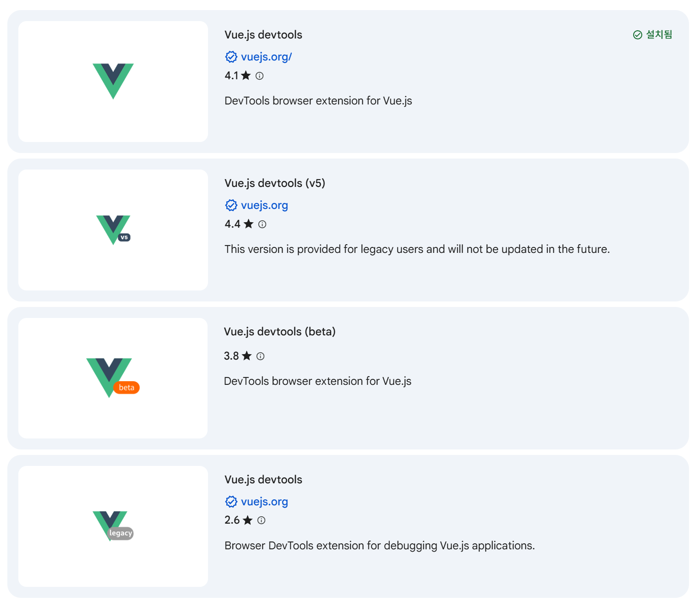Click the debugging Vue.js applications description

coord(379,546)
